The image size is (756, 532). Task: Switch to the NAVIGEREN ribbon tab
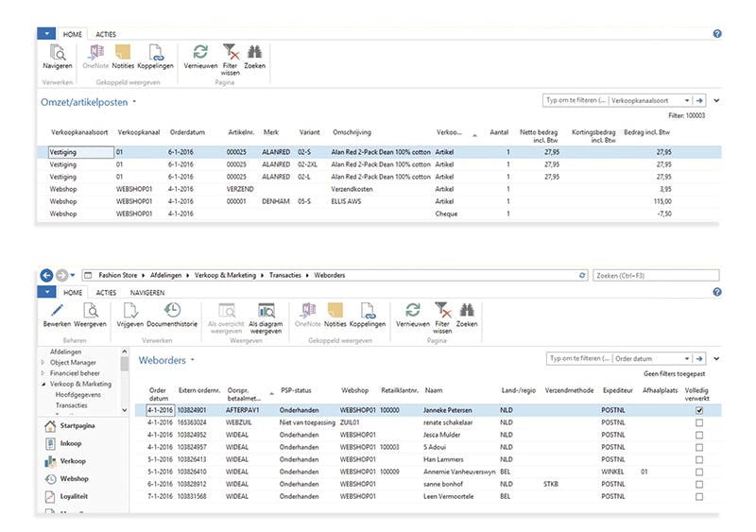(147, 293)
